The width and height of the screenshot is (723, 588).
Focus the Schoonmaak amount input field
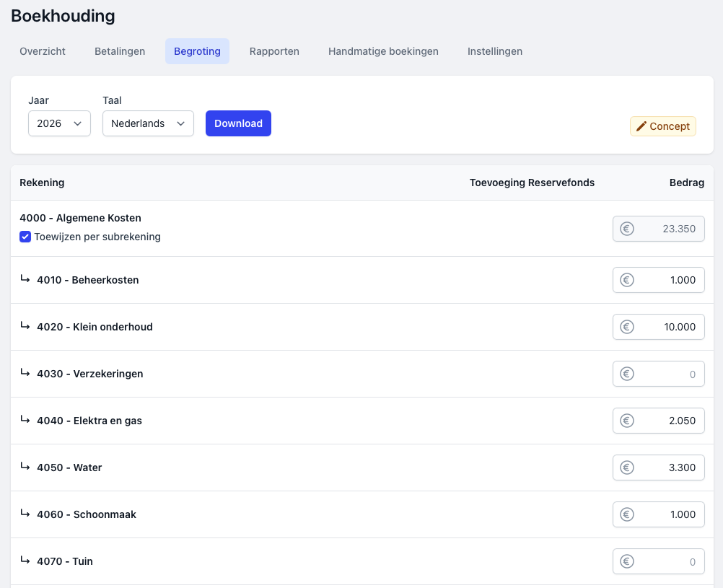[667, 514]
